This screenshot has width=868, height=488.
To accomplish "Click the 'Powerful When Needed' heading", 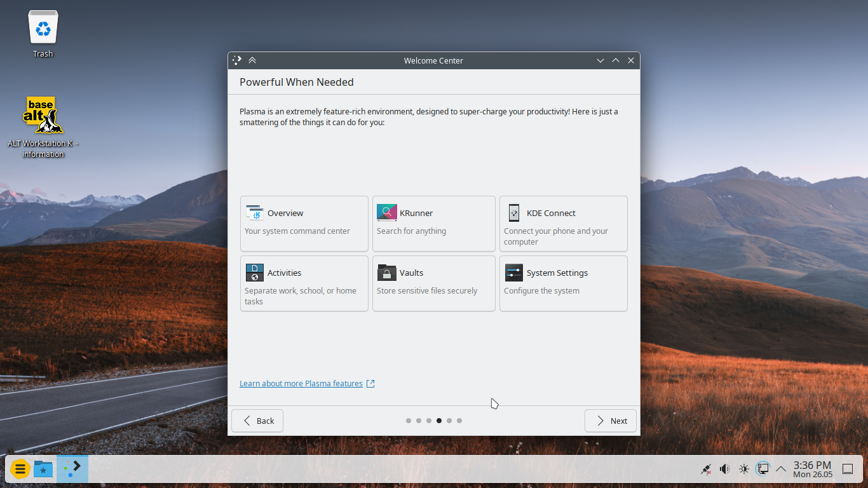I will (x=297, y=82).
